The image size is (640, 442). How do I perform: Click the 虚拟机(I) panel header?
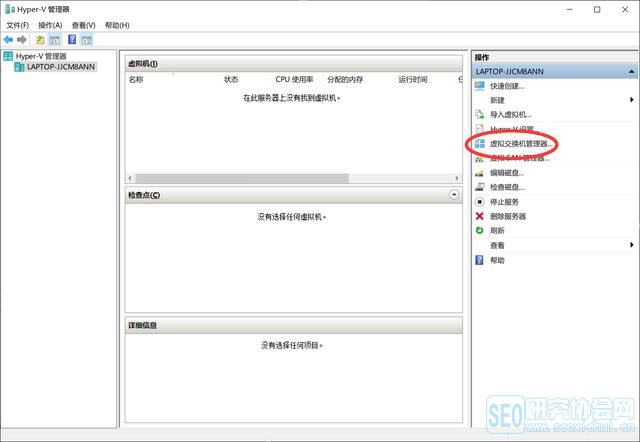click(x=294, y=64)
